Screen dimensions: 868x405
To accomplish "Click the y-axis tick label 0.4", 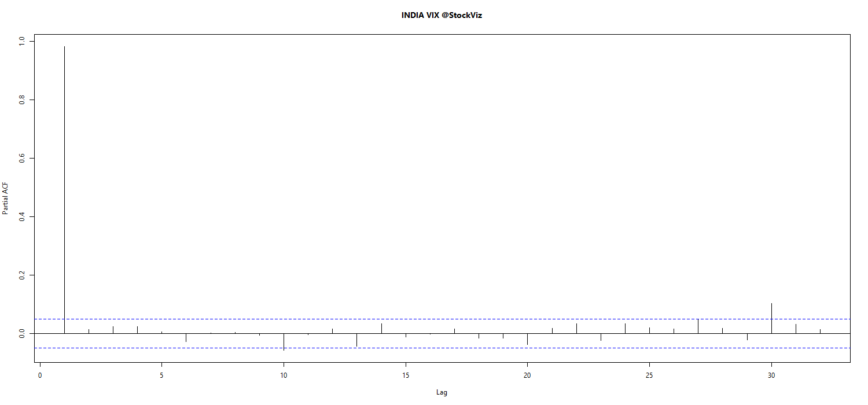I will [21, 217].
